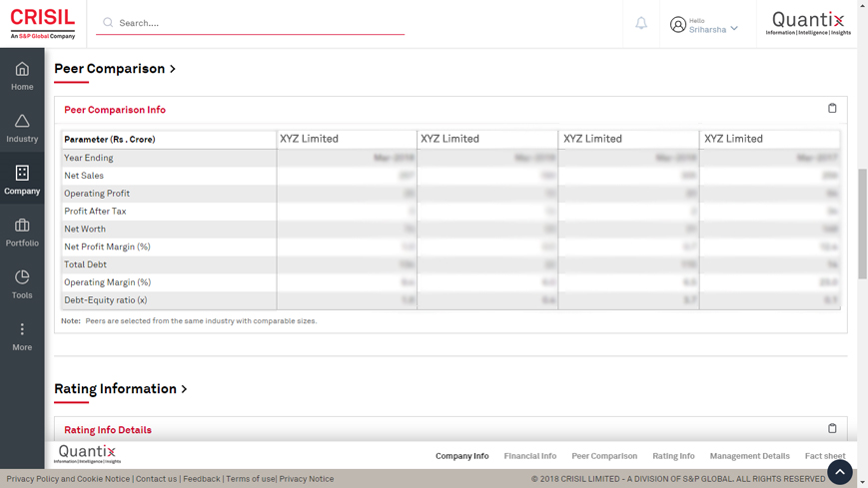Expand the Sriharsha user dropdown
This screenshot has height=488, width=868.
734,29
